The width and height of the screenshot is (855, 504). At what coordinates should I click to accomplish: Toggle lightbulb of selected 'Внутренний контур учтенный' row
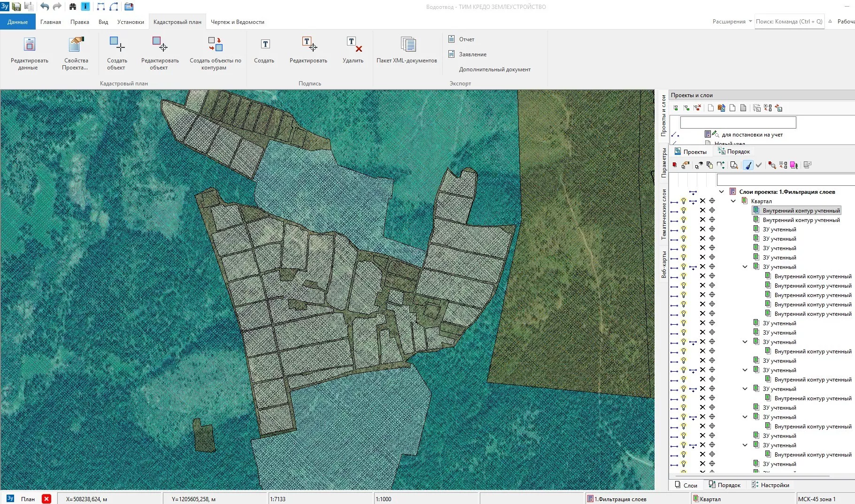click(684, 210)
